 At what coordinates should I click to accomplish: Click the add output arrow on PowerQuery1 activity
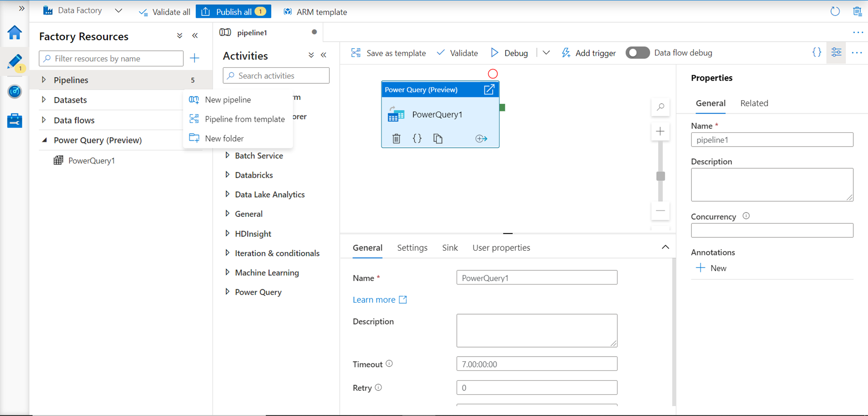coord(481,139)
